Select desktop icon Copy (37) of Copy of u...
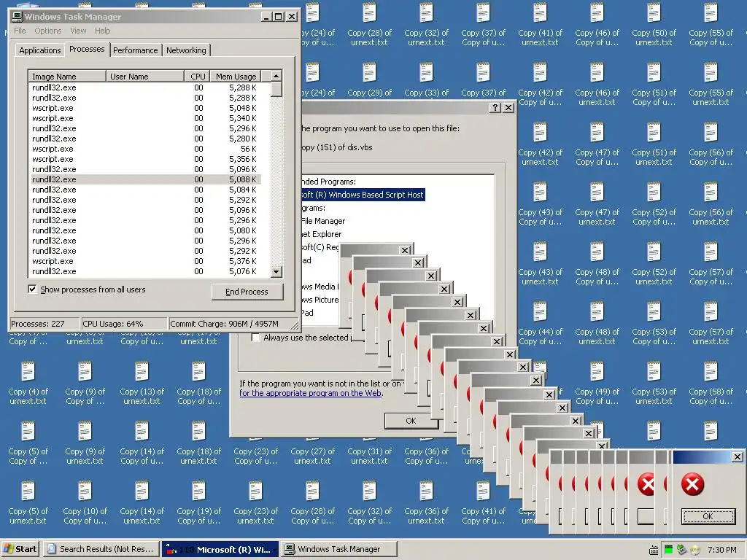Image resolution: width=747 pixels, height=560 pixels. point(483,24)
